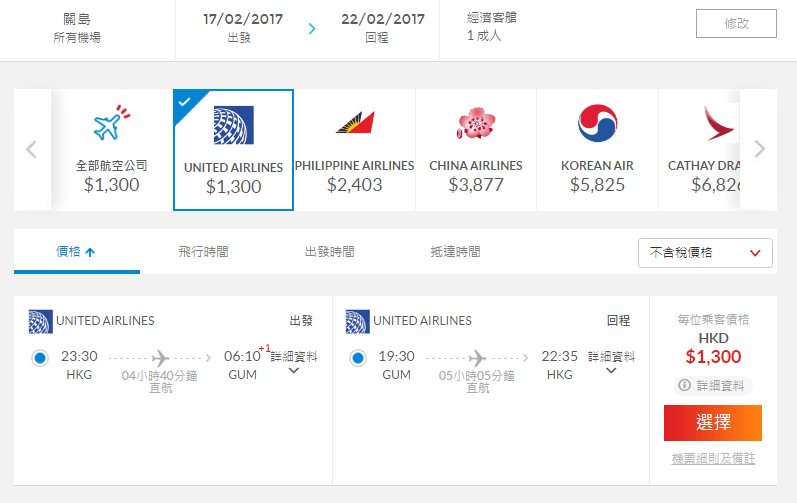
Task: Choose the Korean Air taegeuk logo
Action: 597,123
